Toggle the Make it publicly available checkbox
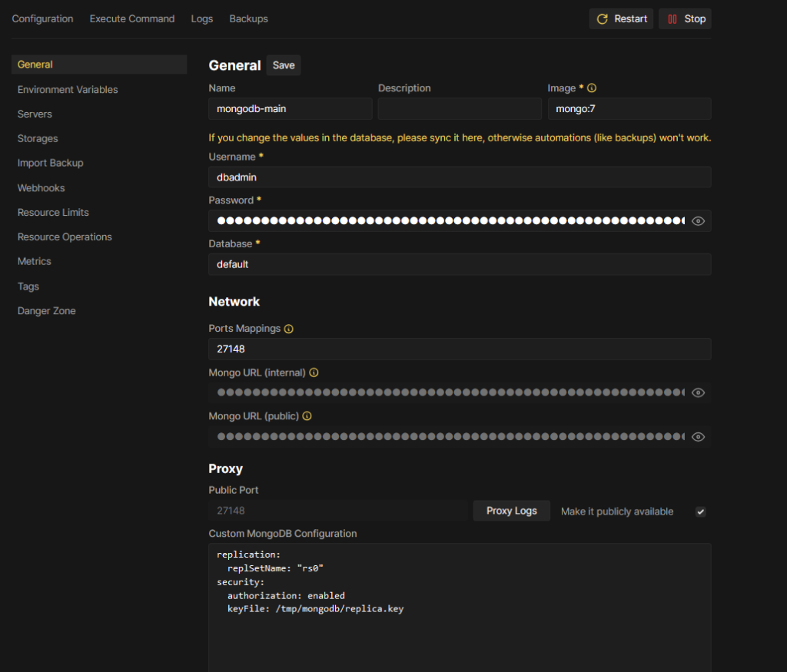This screenshot has height=672, width=787. (701, 511)
